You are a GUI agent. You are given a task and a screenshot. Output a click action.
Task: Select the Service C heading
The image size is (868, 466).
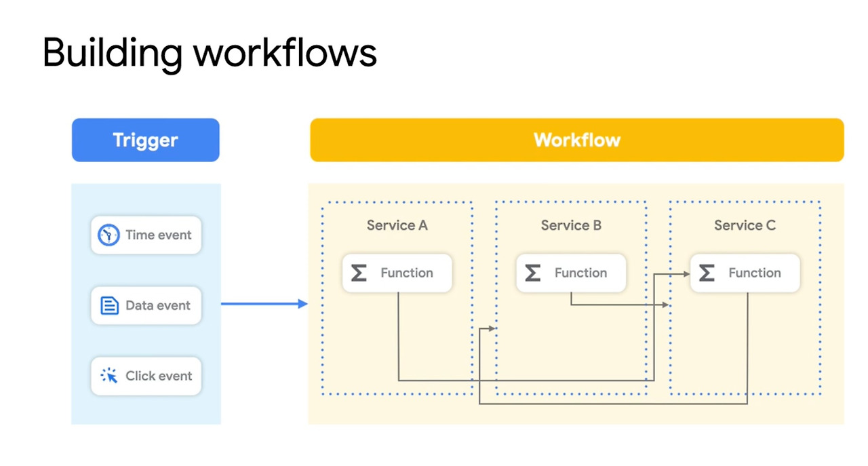pyautogui.click(x=745, y=225)
